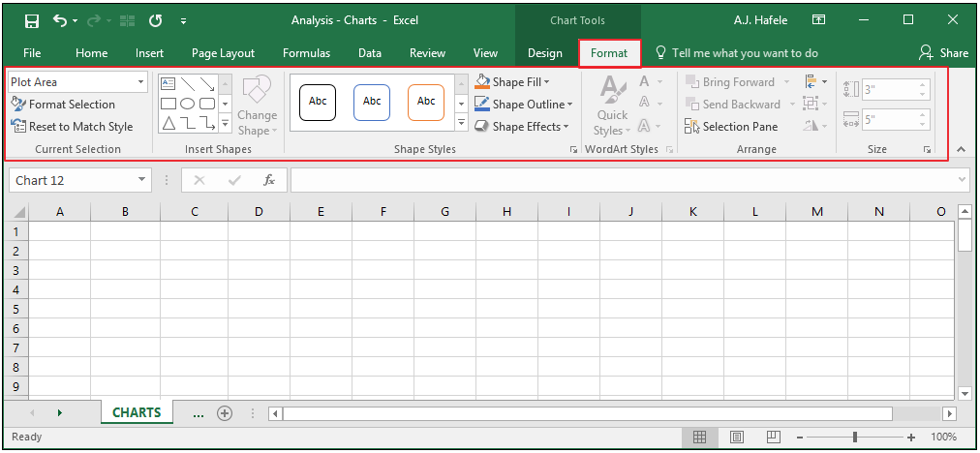The image size is (980, 453).
Task: Click the Ribbon Display Options icon
Action: 818,20
